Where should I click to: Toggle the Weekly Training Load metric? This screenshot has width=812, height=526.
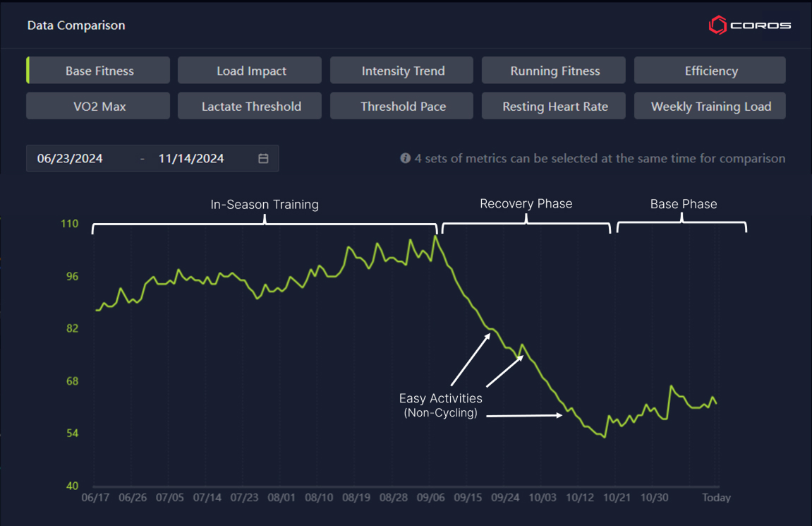[710, 106]
